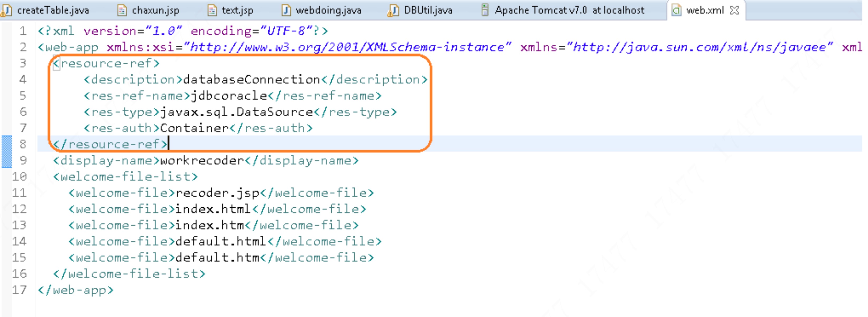This screenshot has width=868, height=317.
Task: Click the DBUtil.java tab Java icon
Action: (x=393, y=11)
